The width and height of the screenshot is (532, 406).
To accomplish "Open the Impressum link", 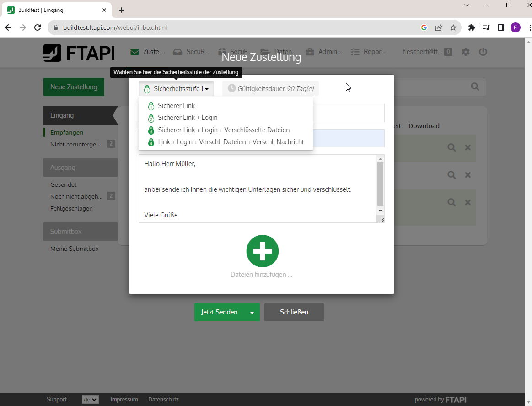I will point(124,399).
